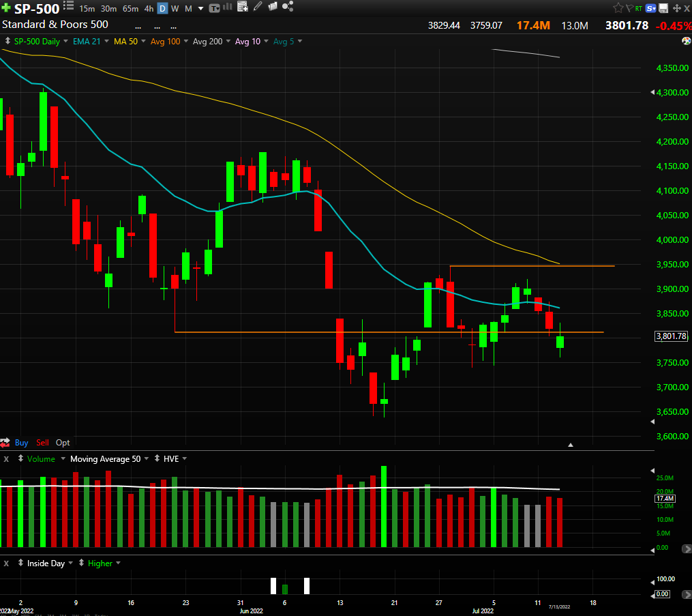Click the high value 3829.44
This screenshot has width=692, height=616.
[x=444, y=26]
